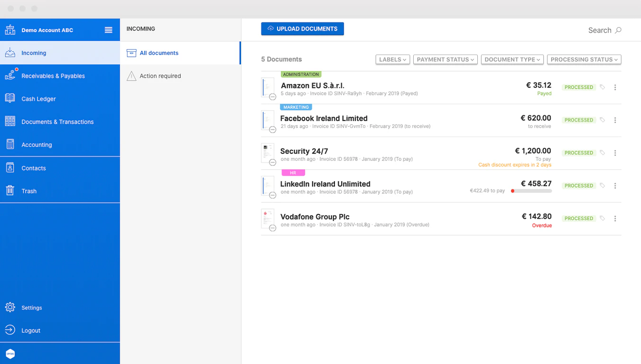
Task: Toggle the circle selector on Amazon EU document
Action: click(x=273, y=97)
